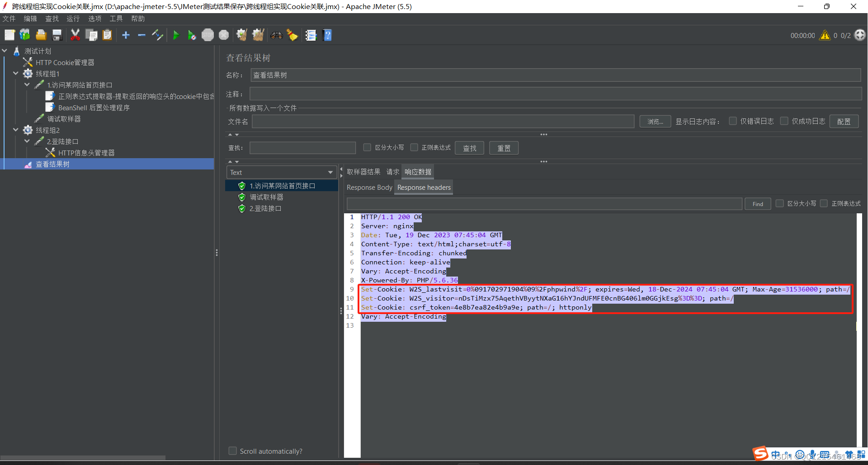The image size is (868, 465).
Task: Select Response headers tab
Action: (424, 187)
